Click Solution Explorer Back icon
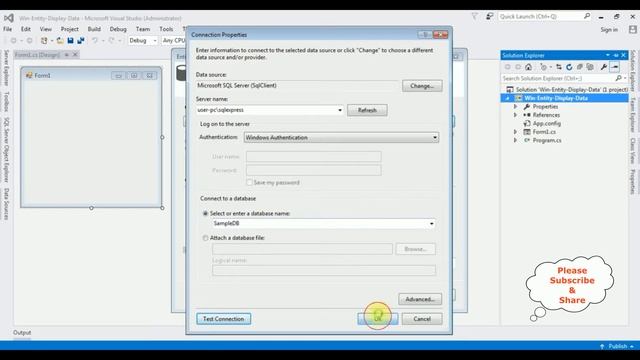Viewport: 640px width, 360px height. pos(507,67)
